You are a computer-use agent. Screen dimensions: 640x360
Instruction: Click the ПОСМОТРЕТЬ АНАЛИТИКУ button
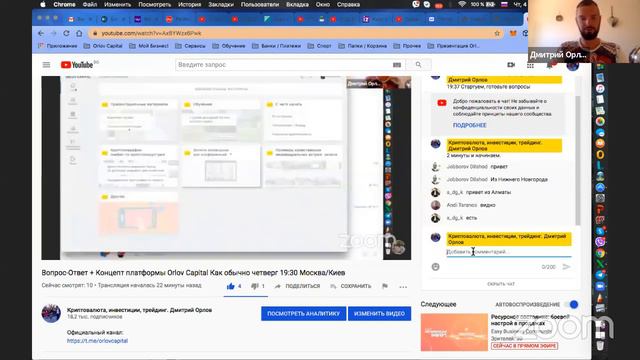coord(303,313)
